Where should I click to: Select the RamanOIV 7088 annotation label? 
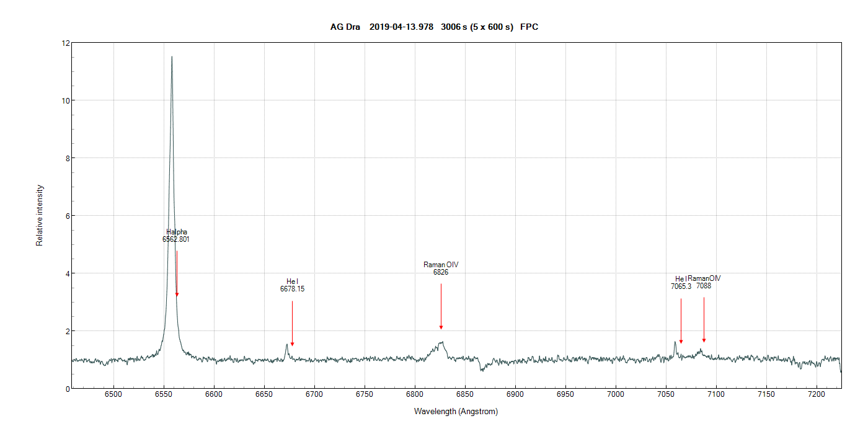pyautogui.click(x=704, y=282)
